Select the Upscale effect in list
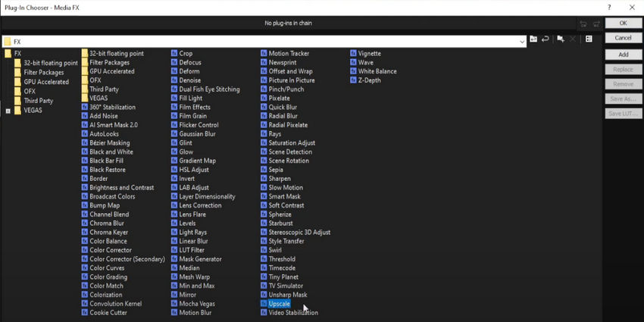644x322 pixels. click(x=279, y=304)
